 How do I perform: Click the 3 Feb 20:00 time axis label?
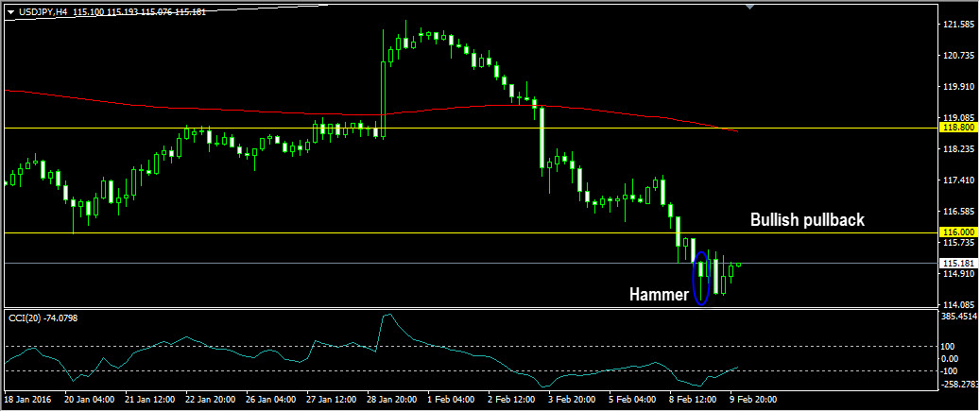pos(573,400)
